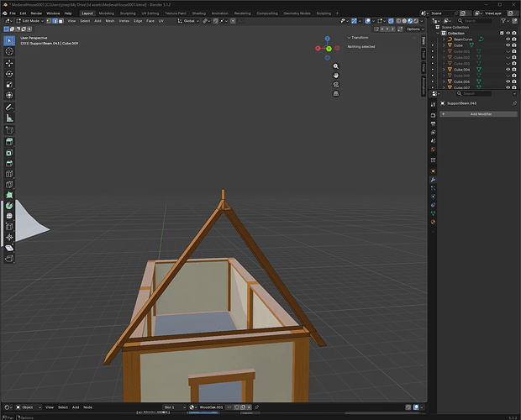Disable Cube.006 in renders camera icon
The image size is (521, 420).
click(514, 81)
